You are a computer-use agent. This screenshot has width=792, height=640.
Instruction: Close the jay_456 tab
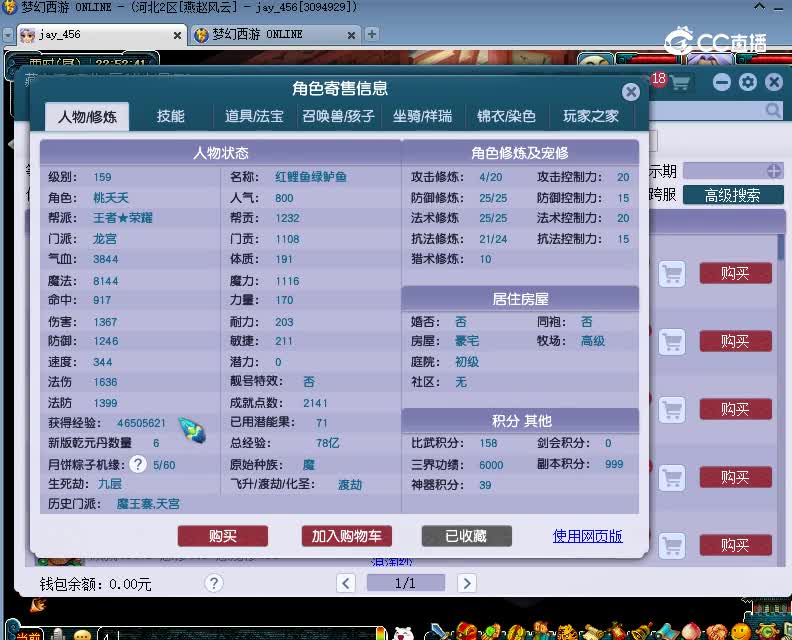click(x=177, y=35)
